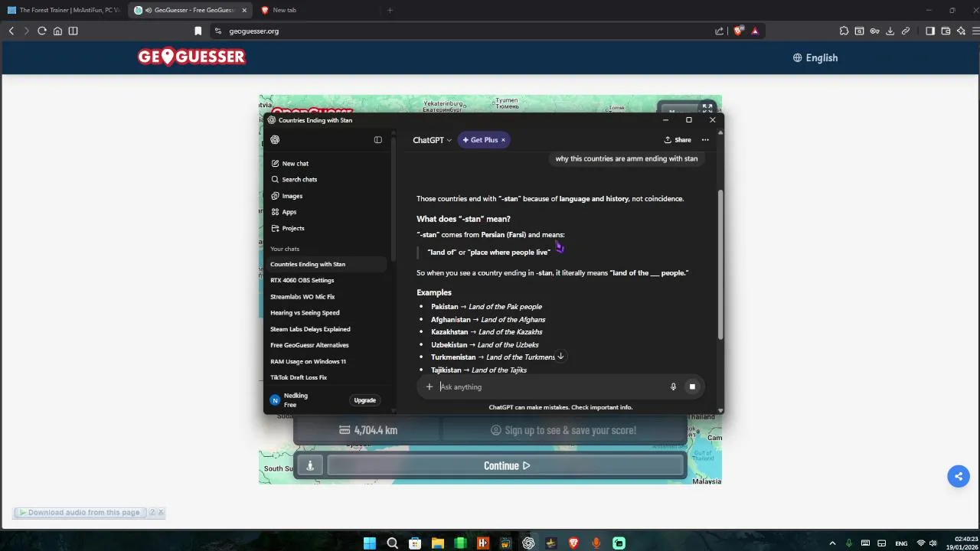Select the Countries Ending with Stan chat
This screenshot has width=980, height=551.
point(327,264)
